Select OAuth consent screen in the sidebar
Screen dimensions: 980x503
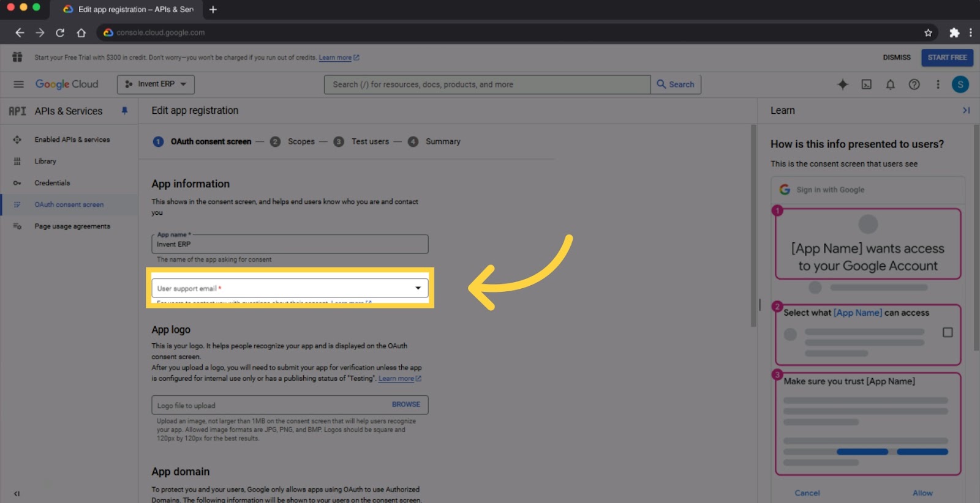[x=69, y=204]
